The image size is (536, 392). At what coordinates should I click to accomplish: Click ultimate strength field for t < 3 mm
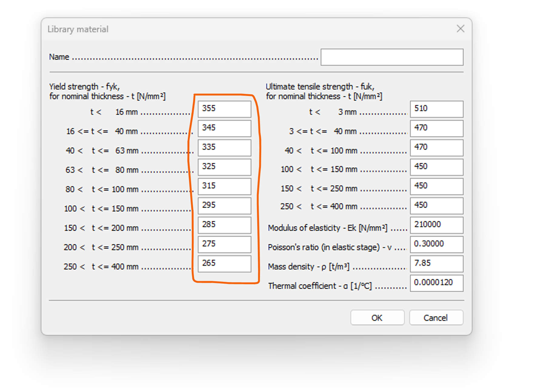click(437, 109)
